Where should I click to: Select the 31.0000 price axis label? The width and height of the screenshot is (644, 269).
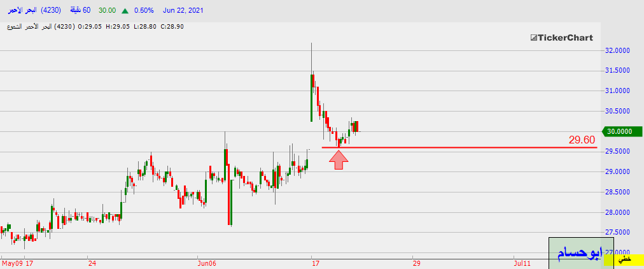point(619,91)
